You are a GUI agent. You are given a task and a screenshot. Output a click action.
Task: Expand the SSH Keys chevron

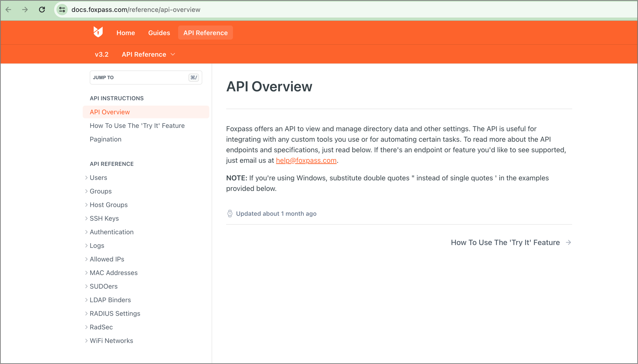(x=86, y=218)
